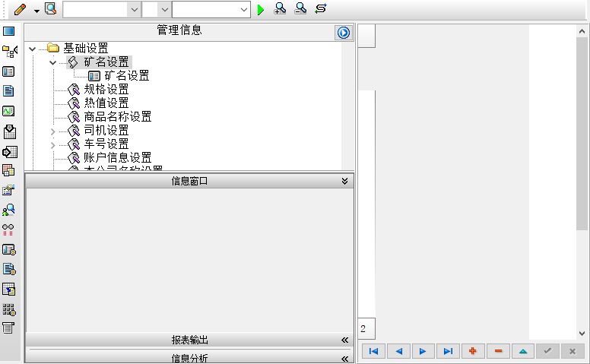Image resolution: width=590 pixels, height=364 pixels.
Task: Click the grey checkmark post button
Action: pyautogui.click(x=547, y=351)
